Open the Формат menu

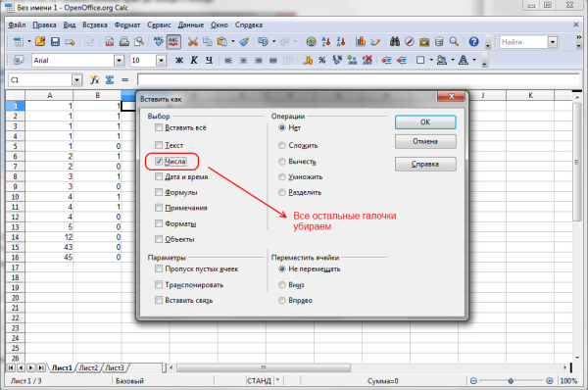point(127,25)
